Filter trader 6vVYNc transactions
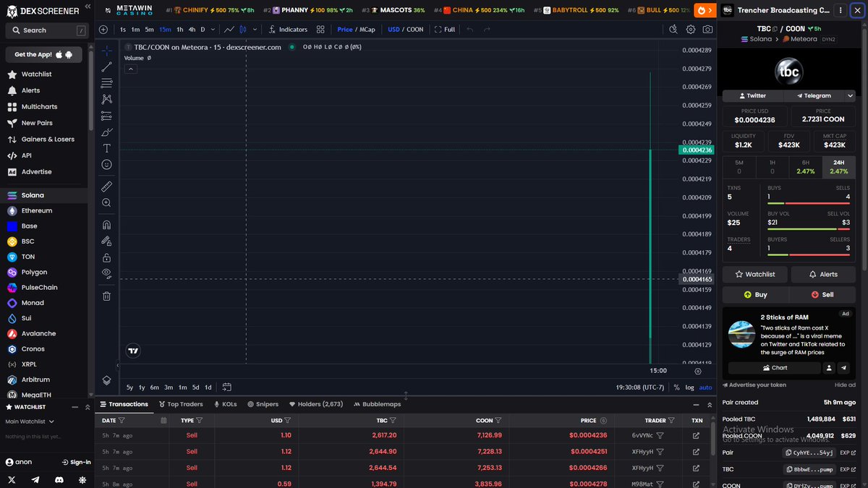868x488 pixels. tap(660, 435)
